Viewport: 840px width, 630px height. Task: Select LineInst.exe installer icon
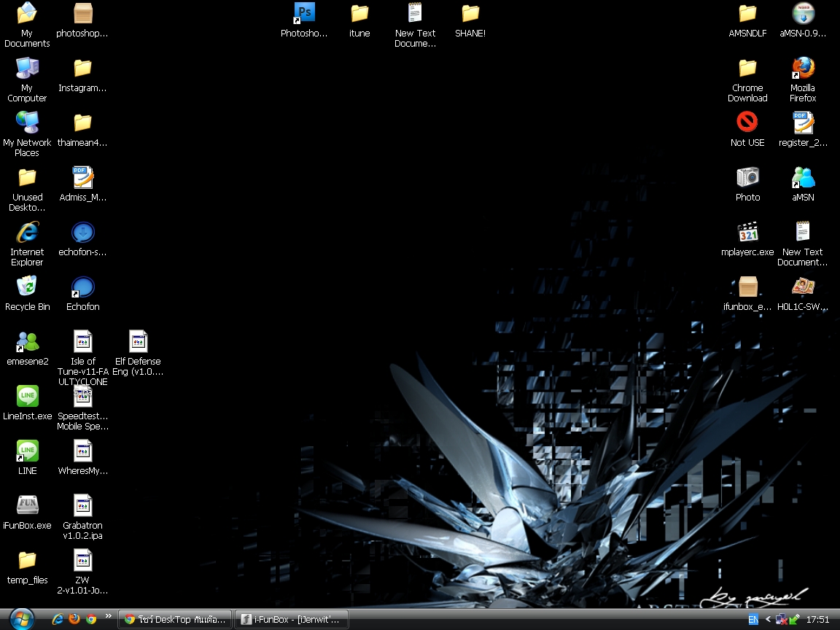tap(27, 396)
